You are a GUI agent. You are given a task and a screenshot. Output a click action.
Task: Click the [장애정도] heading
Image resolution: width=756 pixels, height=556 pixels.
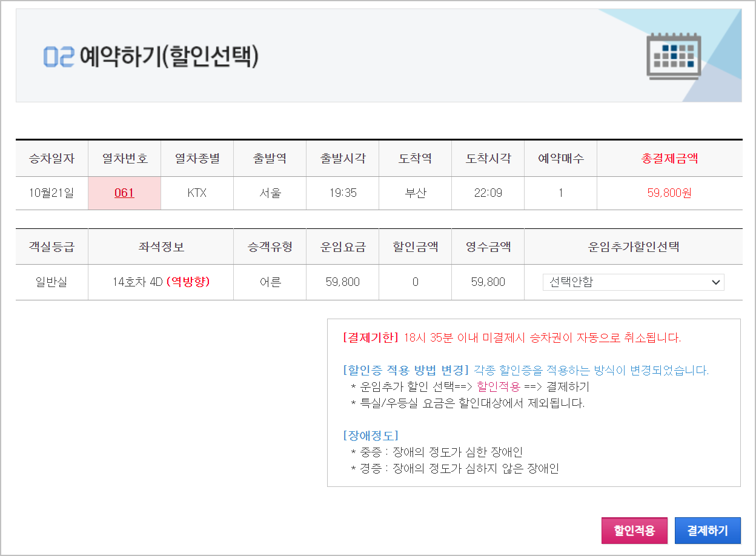[x=370, y=435]
